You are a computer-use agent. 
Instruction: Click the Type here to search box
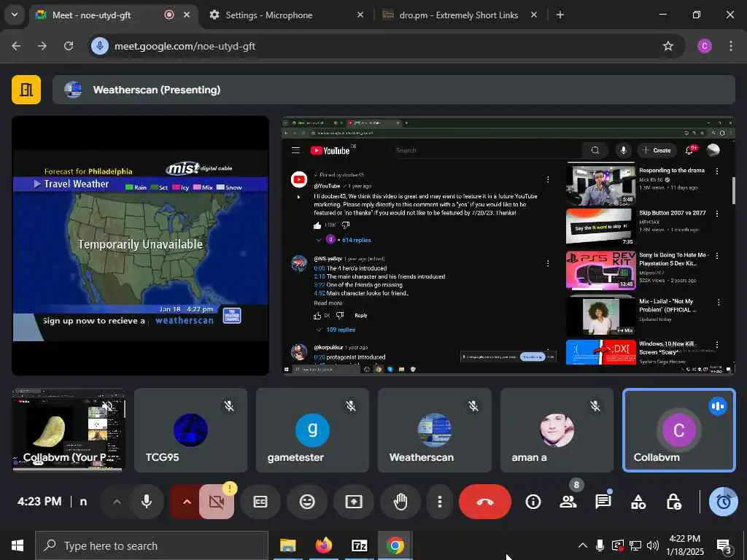tap(152, 545)
